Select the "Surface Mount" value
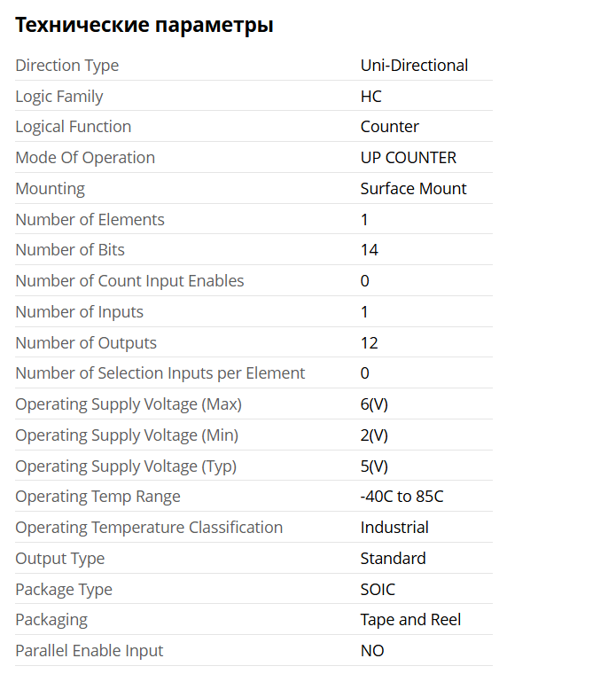The image size is (616, 674). coord(413,189)
